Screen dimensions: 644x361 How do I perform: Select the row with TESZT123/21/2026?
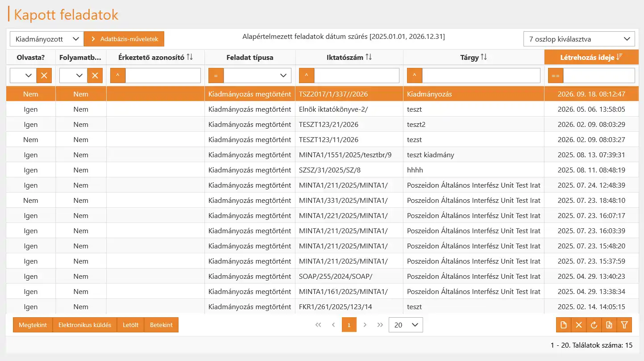[x=322, y=124]
